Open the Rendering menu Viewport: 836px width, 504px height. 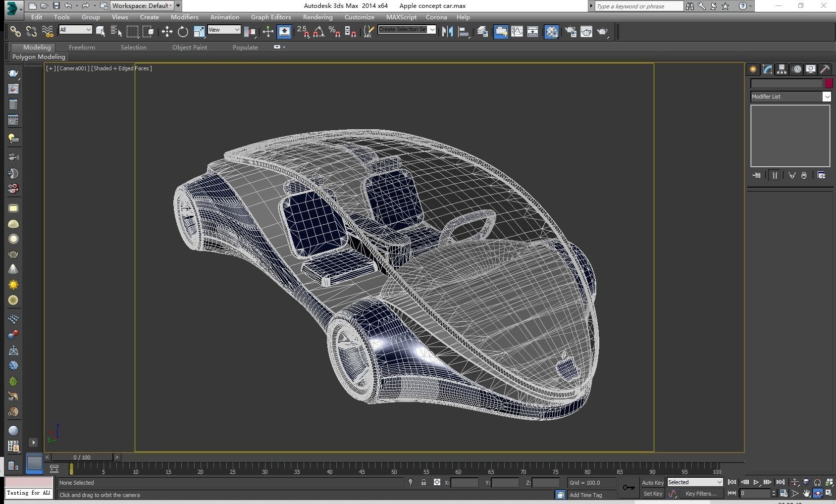coord(317,17)
